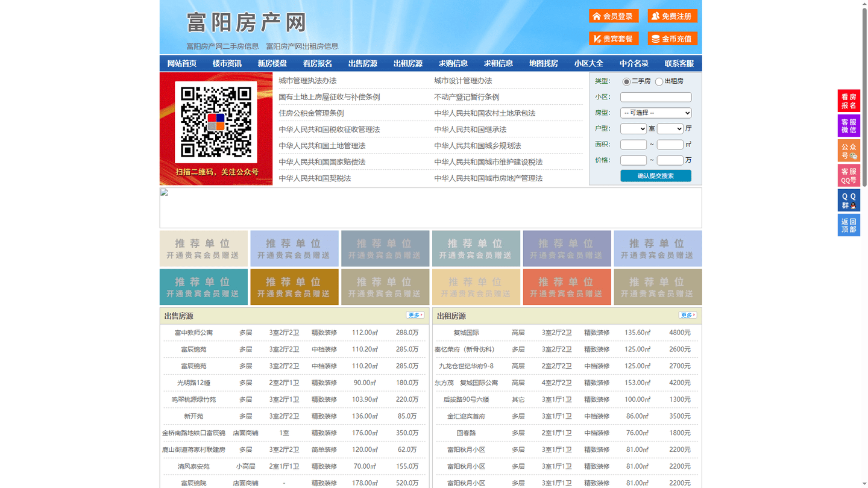Open the 出租房源 navigation item

click(x=408, y=63)
